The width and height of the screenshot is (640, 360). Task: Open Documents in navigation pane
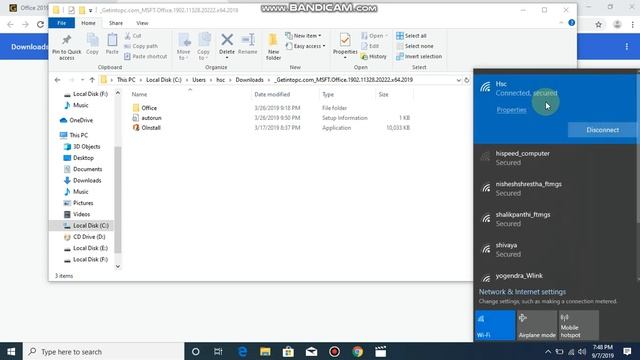pyautogui.click(x=83, y=169)
